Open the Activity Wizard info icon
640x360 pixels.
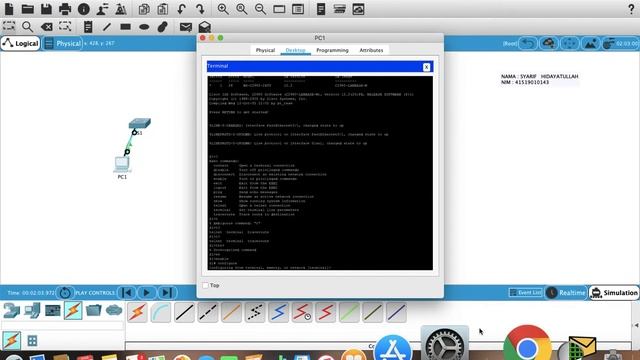(x=84, y=9)
